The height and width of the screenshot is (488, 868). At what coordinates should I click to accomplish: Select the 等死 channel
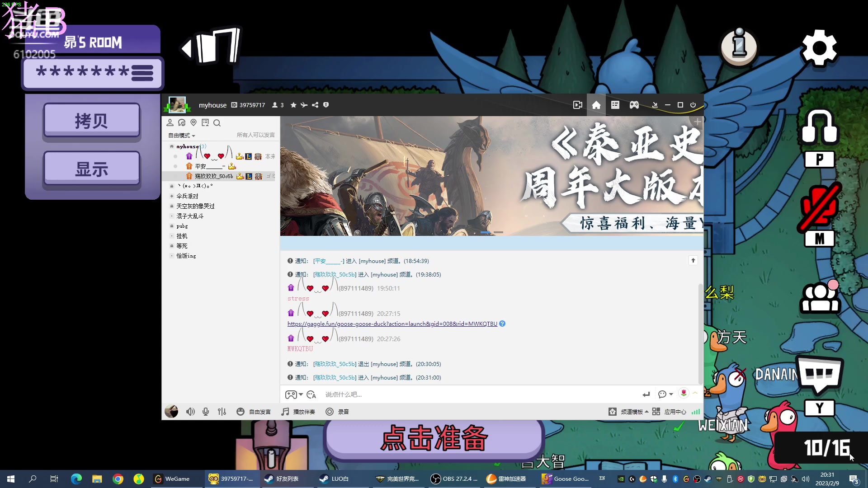pos(182,246)
